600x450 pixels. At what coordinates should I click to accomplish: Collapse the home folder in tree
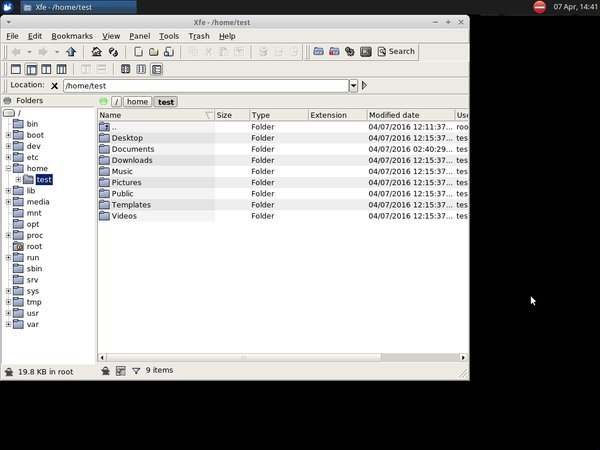pos(8,168)
